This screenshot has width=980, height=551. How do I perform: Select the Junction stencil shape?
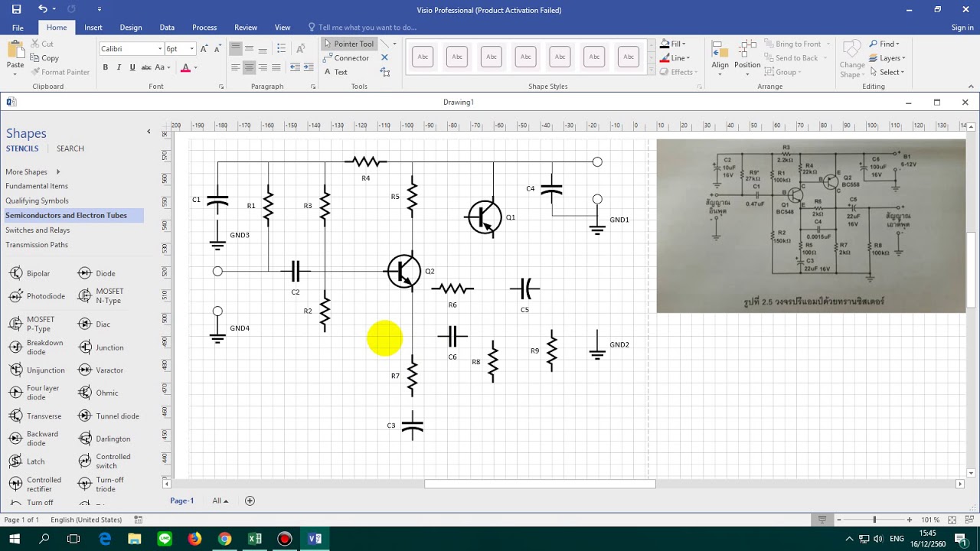tap(101, 347)
